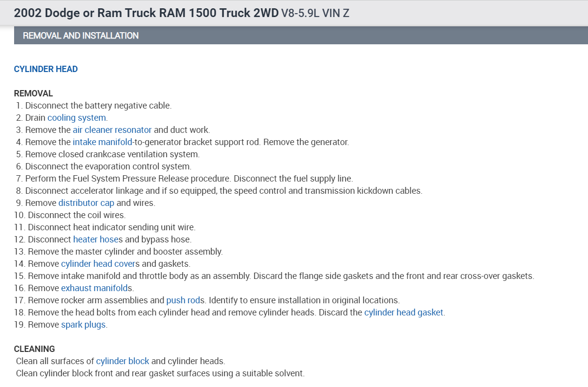Open the intake manifold link

(102, 142)
